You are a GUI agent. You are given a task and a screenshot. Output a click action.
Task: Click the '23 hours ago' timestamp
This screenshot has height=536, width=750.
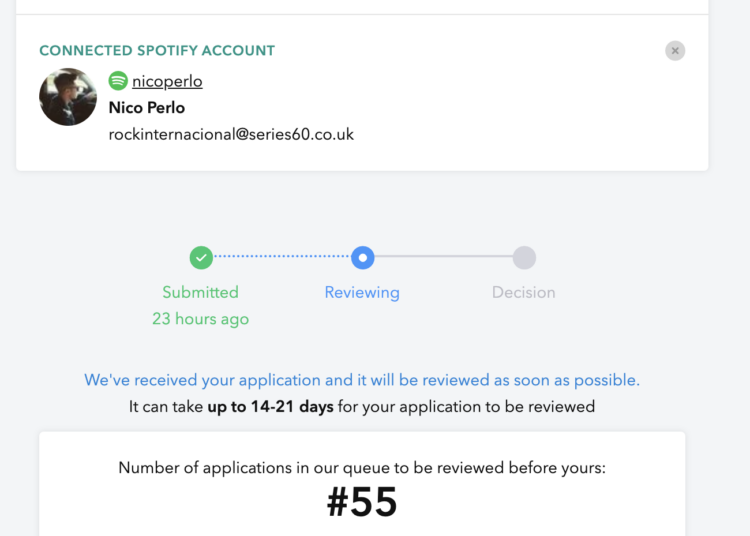(x=200, y=319)
